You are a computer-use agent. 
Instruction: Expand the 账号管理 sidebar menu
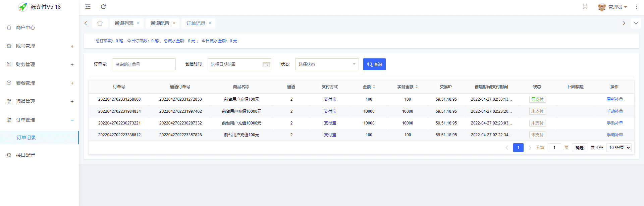39,46
